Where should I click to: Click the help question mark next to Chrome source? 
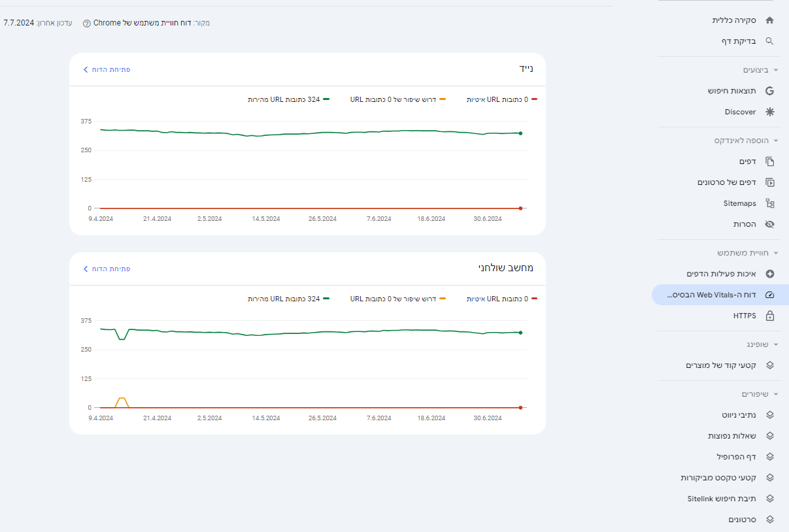pyautogui.click(x=87, y=24)
